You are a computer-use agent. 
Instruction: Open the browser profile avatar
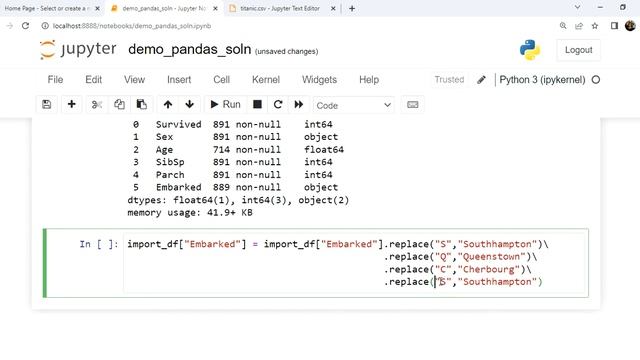click(x=630, y=26)
